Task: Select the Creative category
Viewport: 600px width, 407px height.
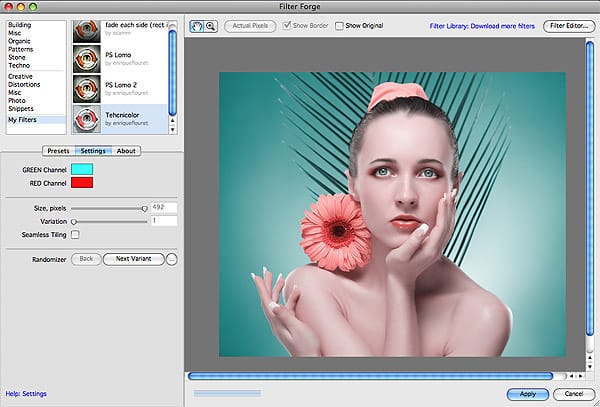Action: (20, 77)
